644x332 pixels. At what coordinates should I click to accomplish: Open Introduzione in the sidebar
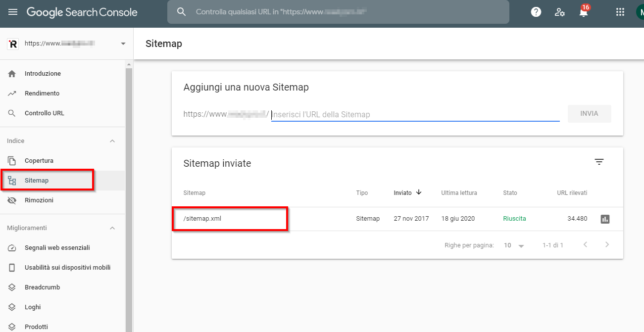43,74
